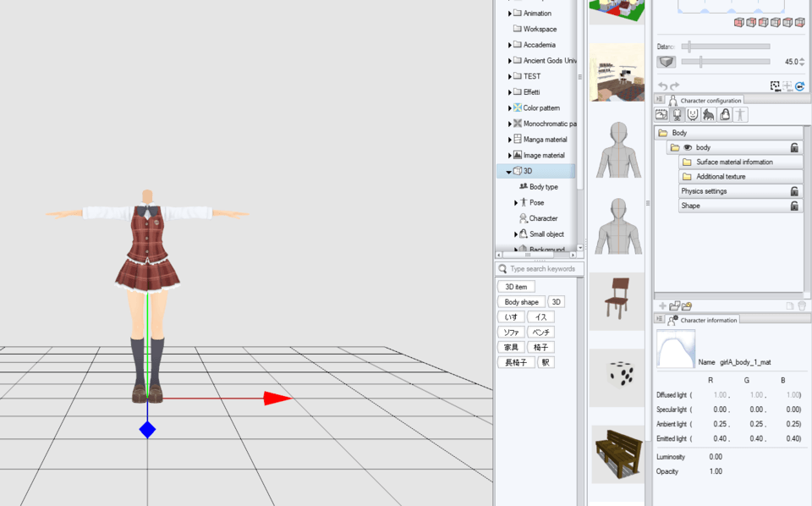Image resolution: width=812 pixels, height=506 pixels.
Task: Select the standing figure pose category icon
Action: coord(741,114)
